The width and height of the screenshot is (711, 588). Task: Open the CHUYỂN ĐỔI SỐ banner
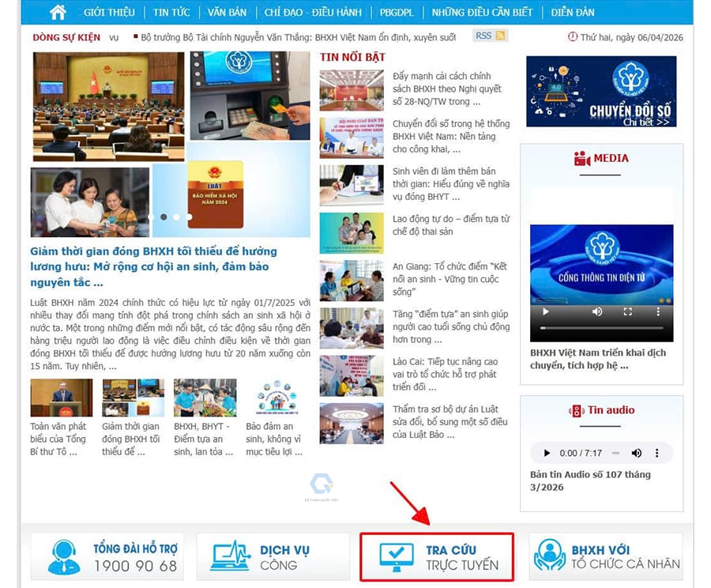point(601,92)
